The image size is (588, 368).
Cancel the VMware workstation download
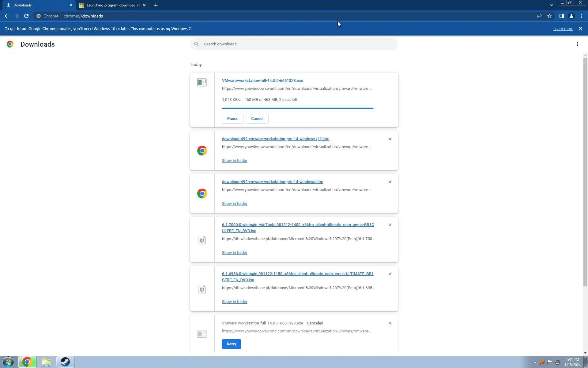tap(257, 119)
